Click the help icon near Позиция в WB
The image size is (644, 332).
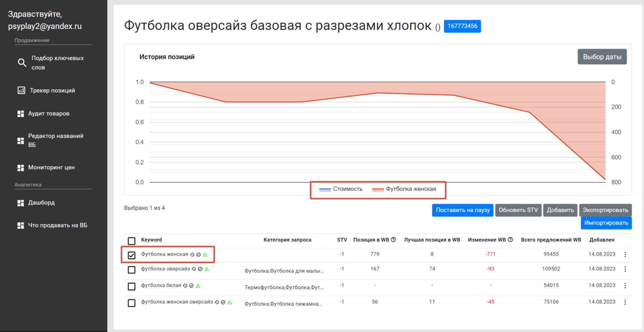click(393, 239)
